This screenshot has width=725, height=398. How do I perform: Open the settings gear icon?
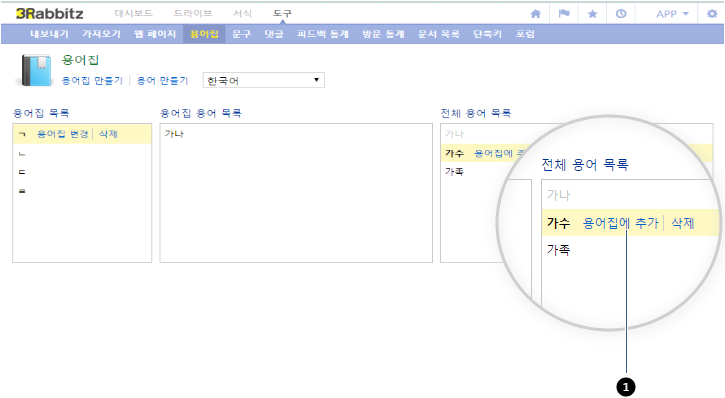712,14
